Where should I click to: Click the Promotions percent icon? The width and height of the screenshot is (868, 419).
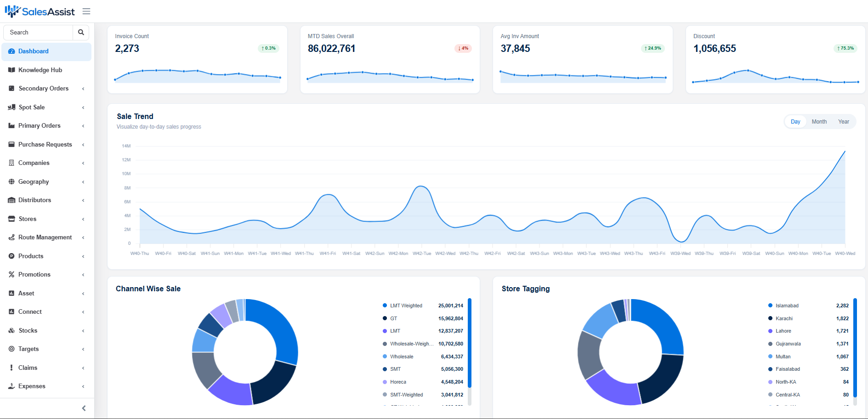(11, 274)
